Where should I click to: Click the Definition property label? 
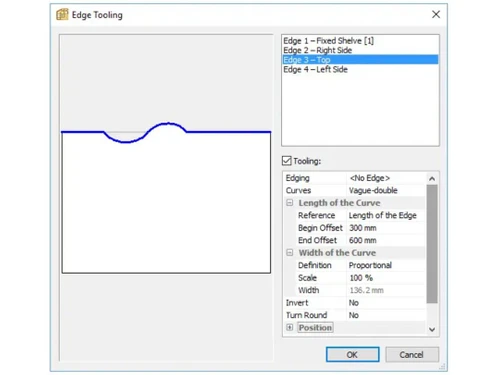(315, 265)
